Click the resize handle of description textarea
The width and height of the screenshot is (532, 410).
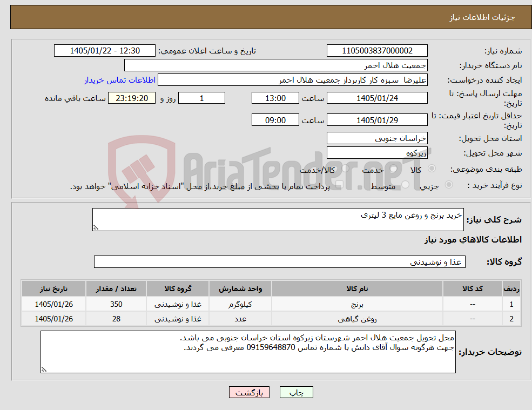96,228
